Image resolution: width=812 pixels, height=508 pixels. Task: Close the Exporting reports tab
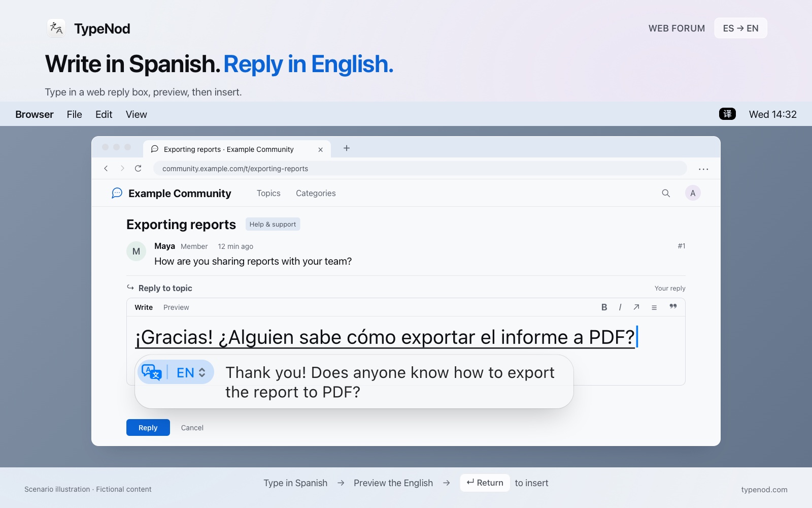pos(320,149)
